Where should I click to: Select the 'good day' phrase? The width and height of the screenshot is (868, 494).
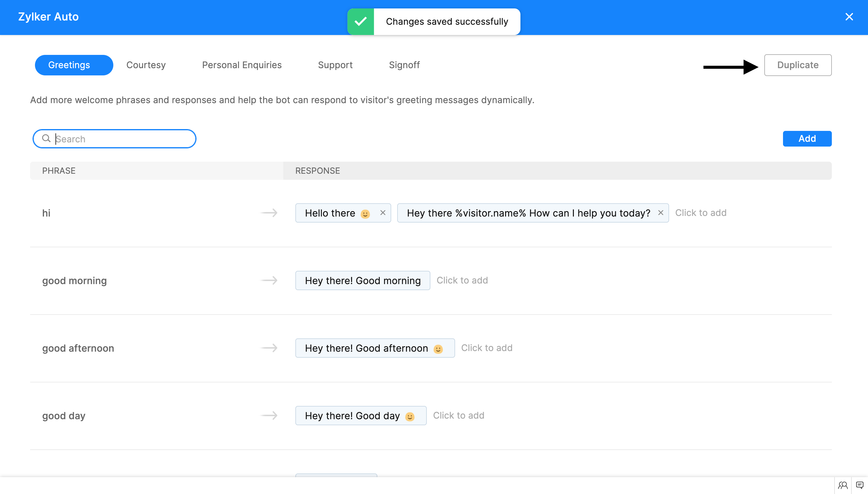[64, 416]
